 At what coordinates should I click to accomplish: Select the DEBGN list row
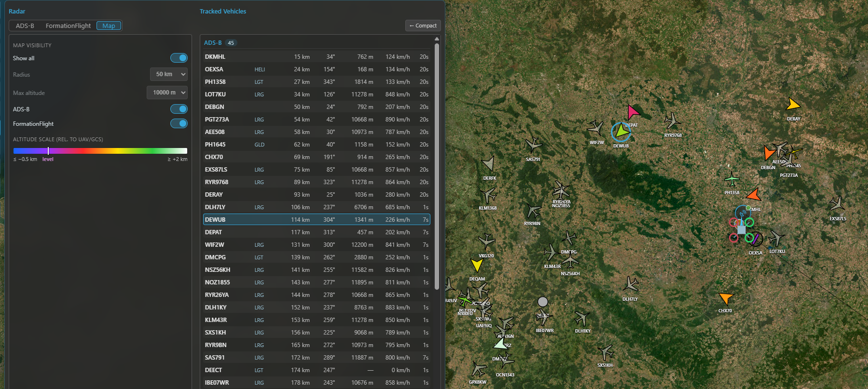[317, 107]
